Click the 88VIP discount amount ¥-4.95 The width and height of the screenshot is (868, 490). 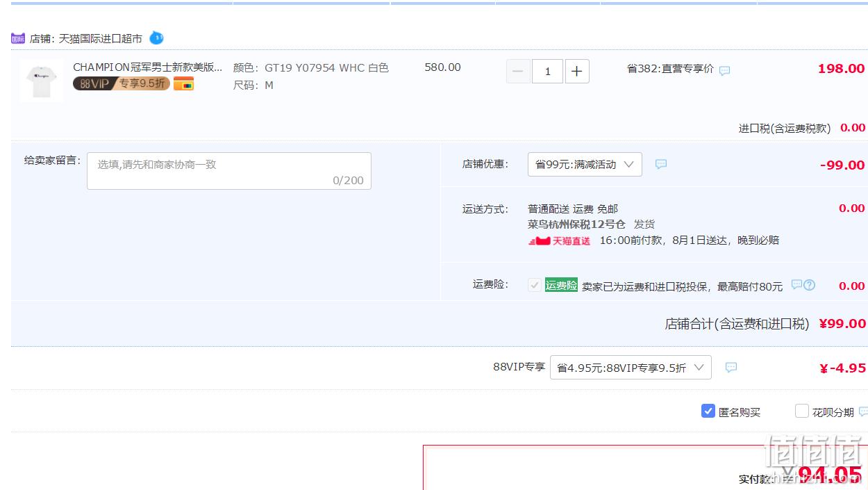point(842,368)
